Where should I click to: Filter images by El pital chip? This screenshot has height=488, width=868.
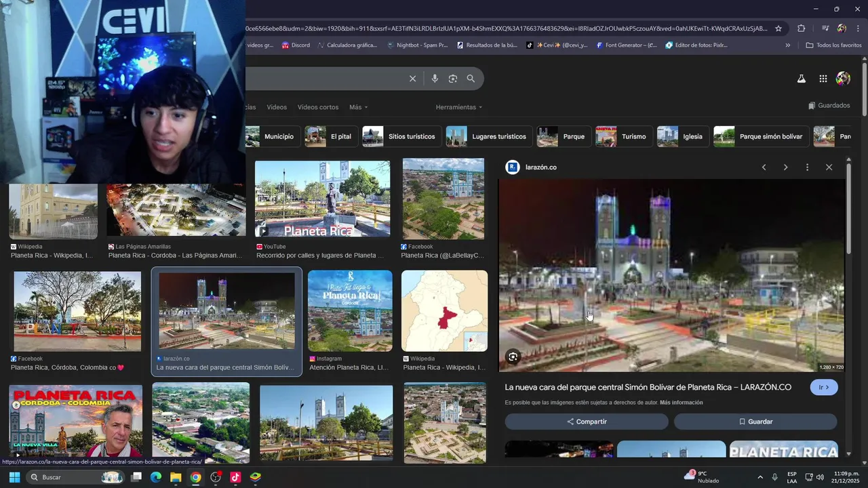tap(330, 136)
